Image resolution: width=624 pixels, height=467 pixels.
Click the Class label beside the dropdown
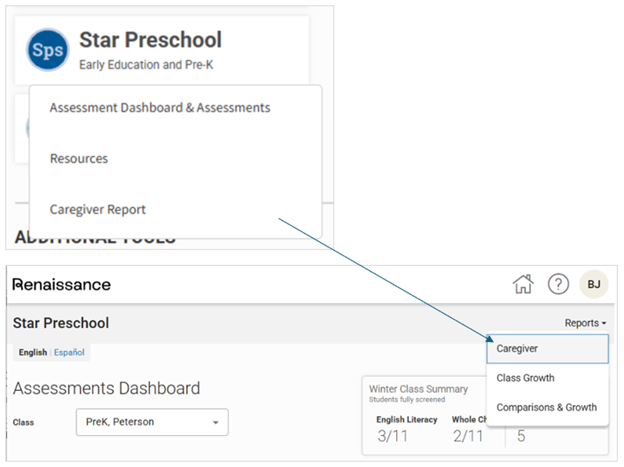[23, 422]
